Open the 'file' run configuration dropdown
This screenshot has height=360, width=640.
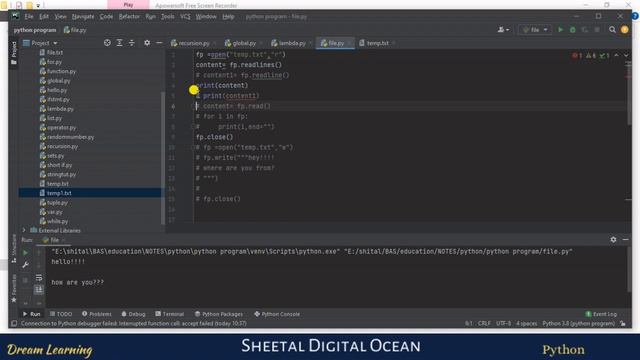tap(535, 30)
